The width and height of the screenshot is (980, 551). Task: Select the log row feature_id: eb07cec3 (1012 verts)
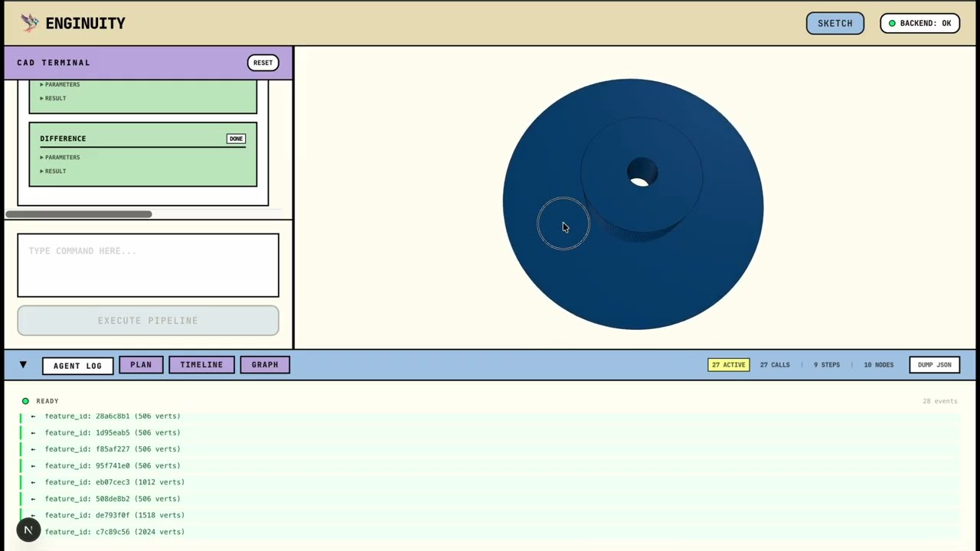click(490, 482)
